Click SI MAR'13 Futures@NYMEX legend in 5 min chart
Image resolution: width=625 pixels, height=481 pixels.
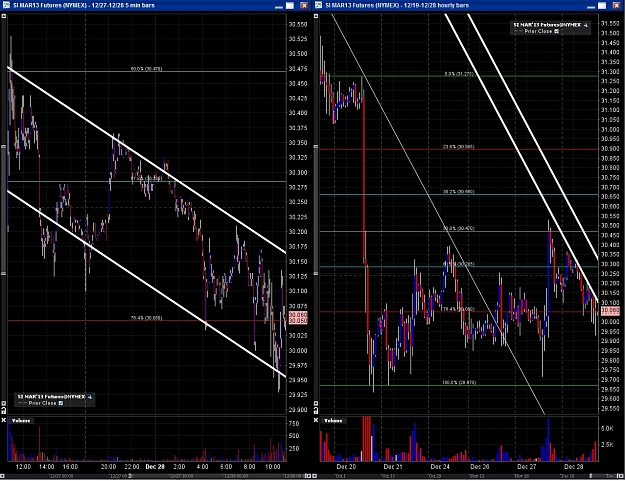(x=51, y=397)
